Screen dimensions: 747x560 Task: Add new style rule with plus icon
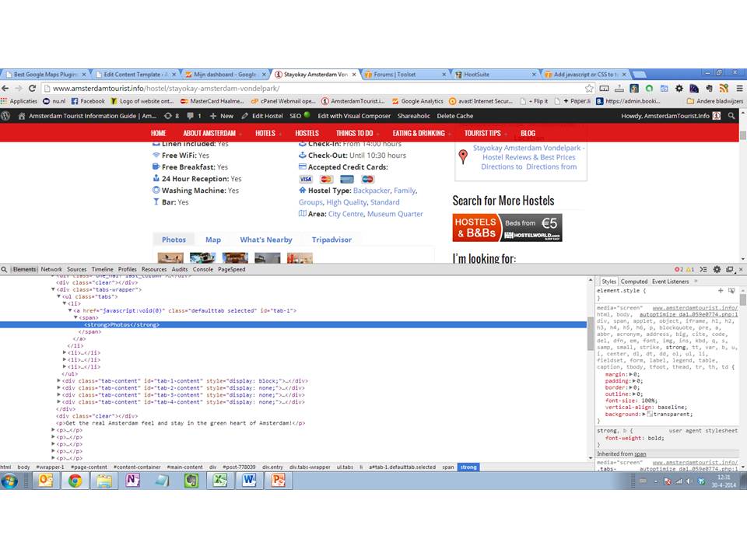[x=721, y=290]
